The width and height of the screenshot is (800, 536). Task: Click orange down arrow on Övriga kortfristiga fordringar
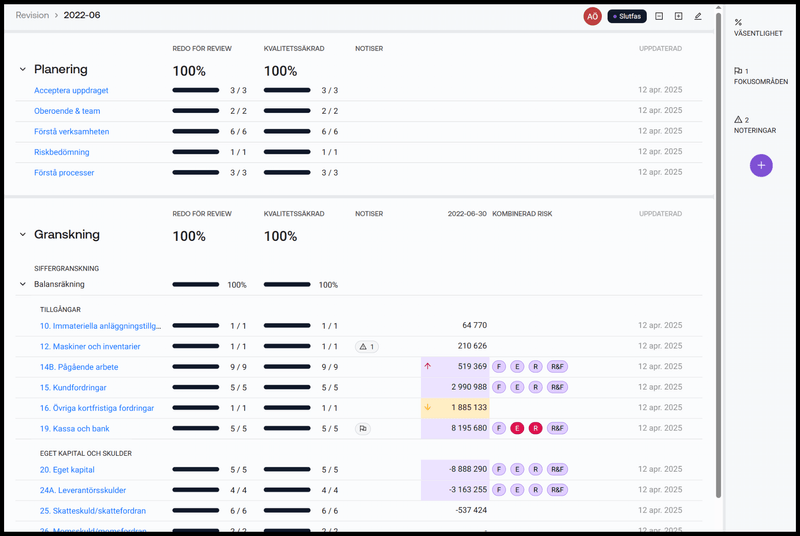pyautogui.click(x=428, y=407)
